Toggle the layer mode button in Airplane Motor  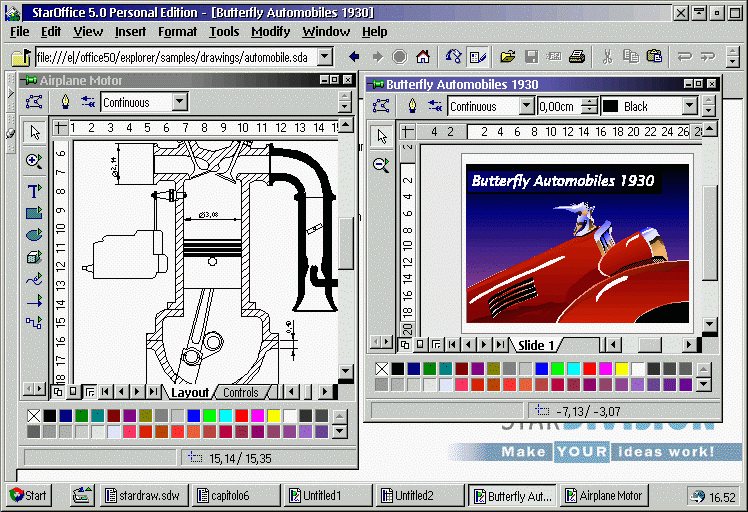pos(89,392)
